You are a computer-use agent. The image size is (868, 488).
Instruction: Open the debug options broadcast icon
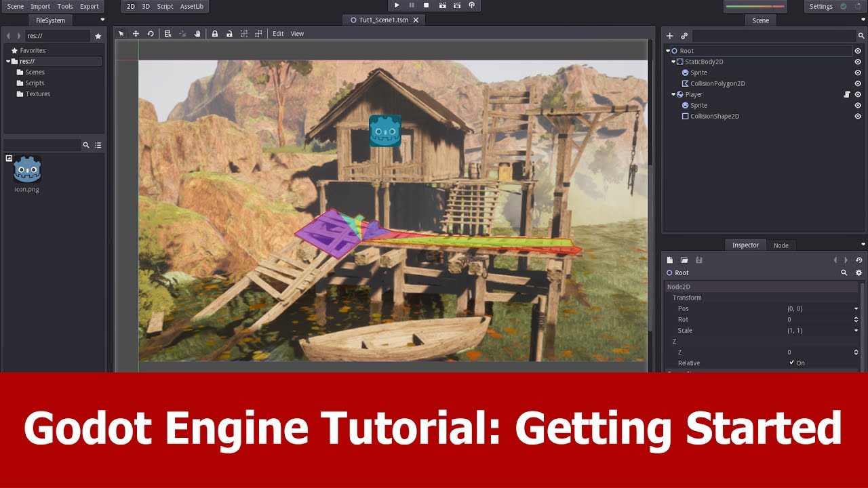472,5
